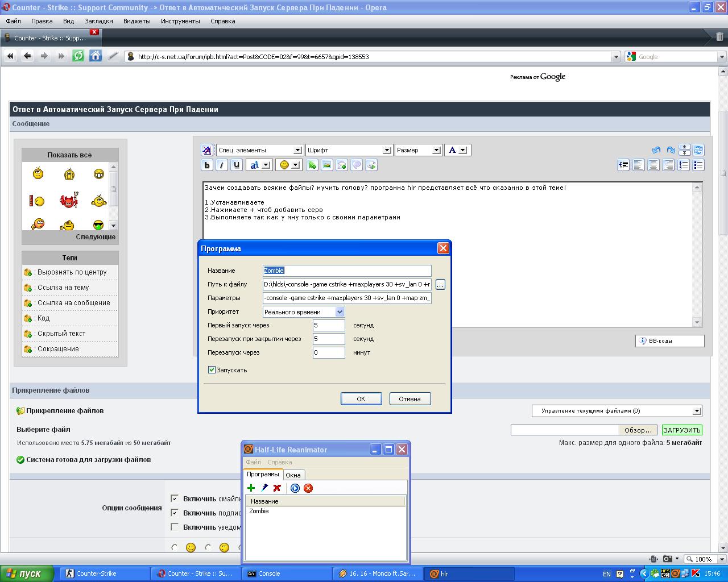Select the Zombie entry in the programs list
Viewport: 728px width, 582px height.
click(x=259, y=511)
